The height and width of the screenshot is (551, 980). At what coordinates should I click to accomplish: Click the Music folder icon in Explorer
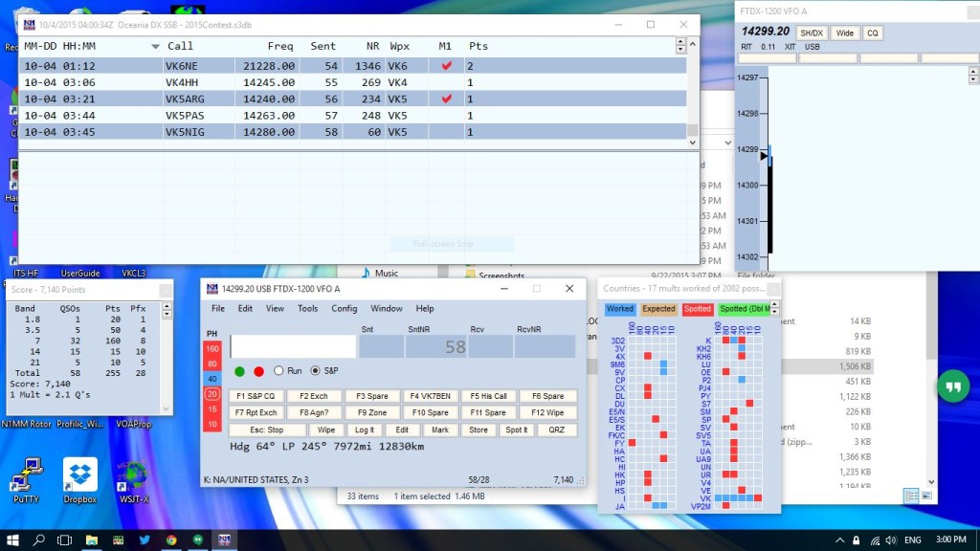(x=366, y=273)
